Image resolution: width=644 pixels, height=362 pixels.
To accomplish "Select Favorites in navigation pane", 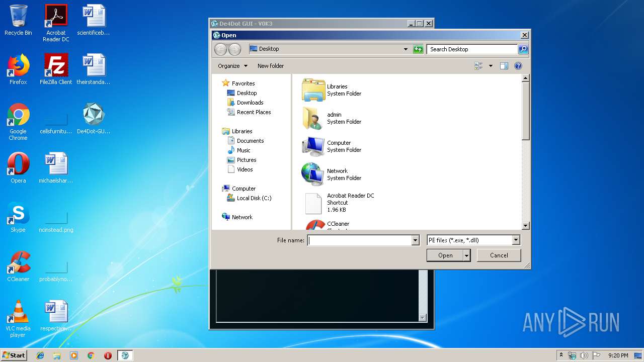I will 238,83.
